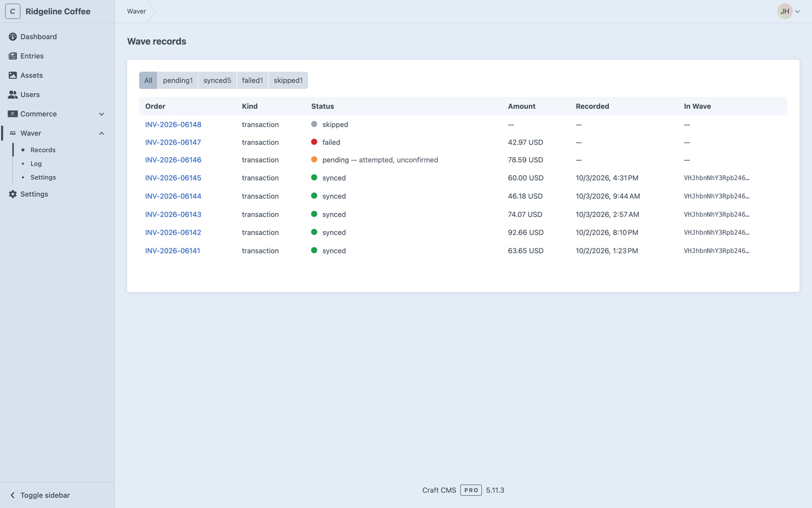Open order INV-2026-06148
812x508 pixels.
pyautogui.click(x=173, y=125)
